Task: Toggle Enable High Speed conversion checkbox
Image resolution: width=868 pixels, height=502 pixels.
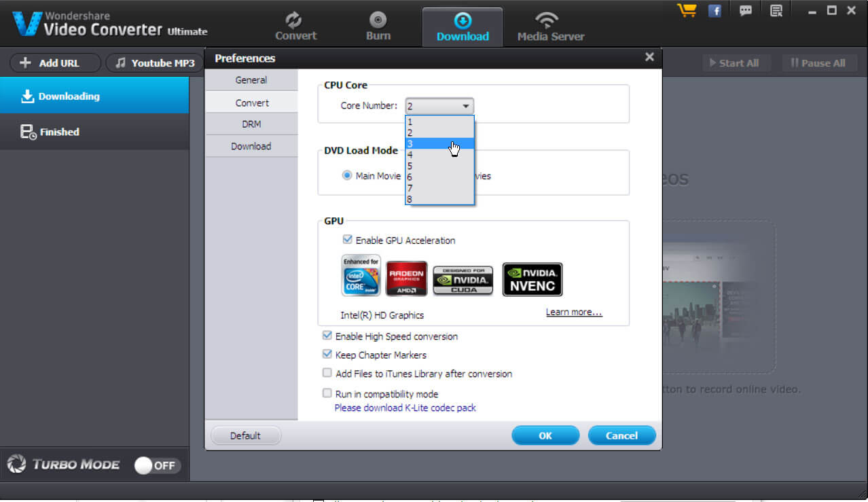Action: (x=327, y=336)
